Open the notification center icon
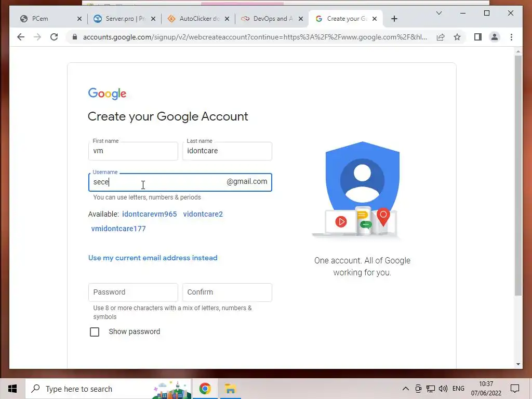The image size is (532, 399). pyautogui.click(x=515, y=389)
